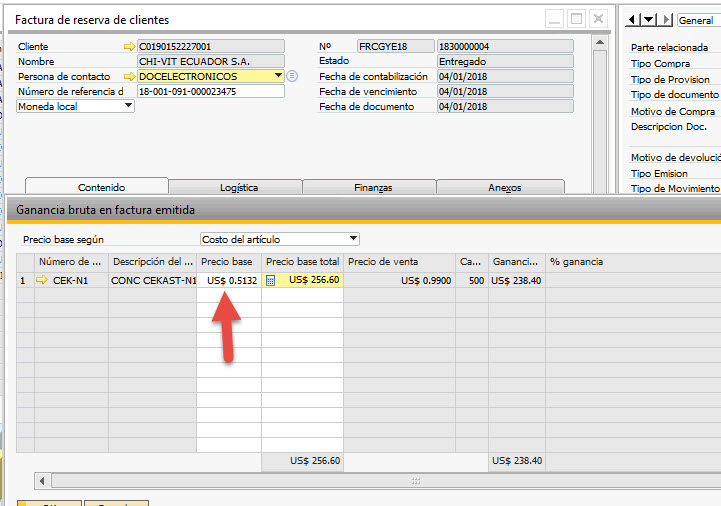Switch to the Contenido tab
Image resolution: width=721 pixels, height=506 pixels.
pyautogui.click(x=101, y=187)
